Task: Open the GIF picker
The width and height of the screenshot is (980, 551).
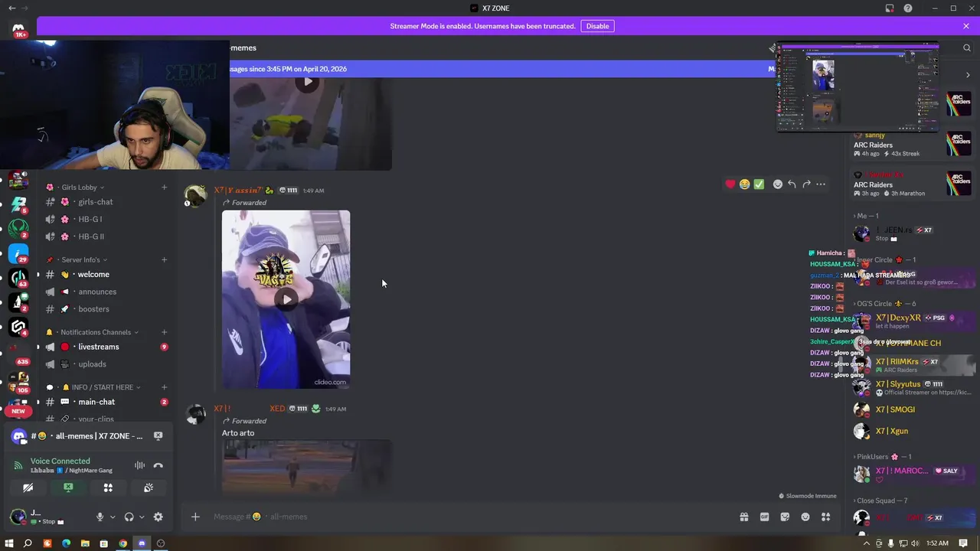Action: point(764,517)
